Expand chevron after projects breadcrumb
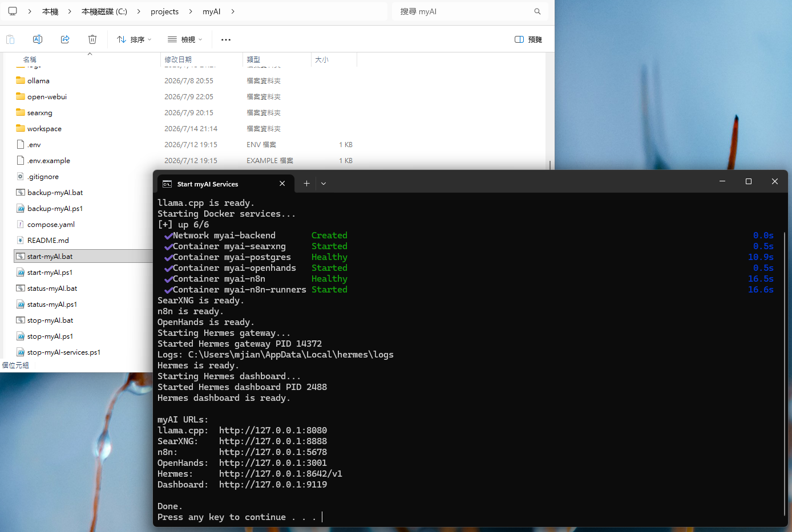The width and height of the screenshot is (792, 532). coord(191,11)
